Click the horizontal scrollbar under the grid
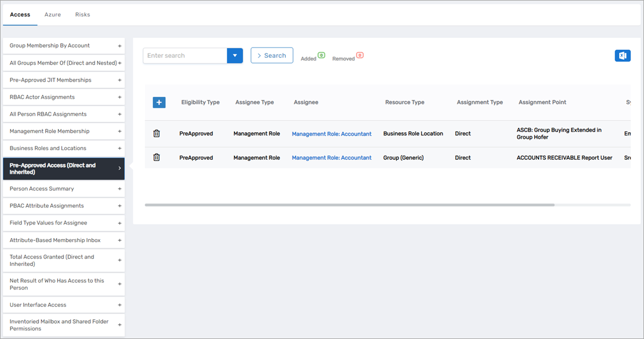 pos(349,205)
